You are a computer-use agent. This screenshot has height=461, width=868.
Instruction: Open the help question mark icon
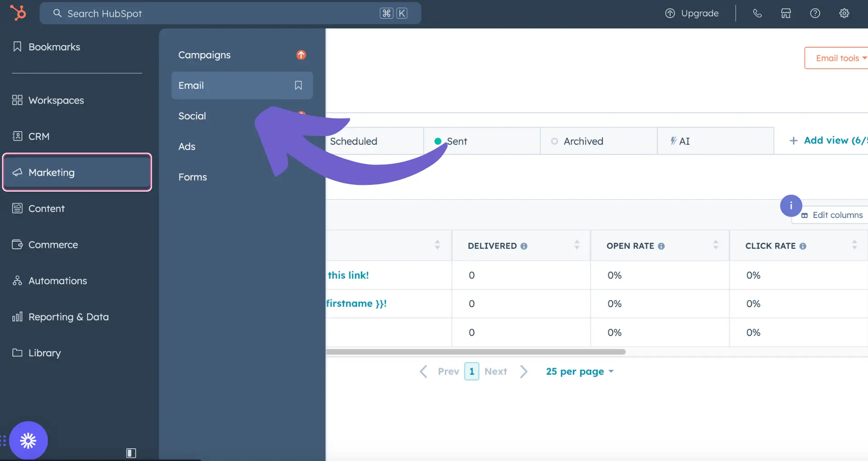tap(815, 14)
